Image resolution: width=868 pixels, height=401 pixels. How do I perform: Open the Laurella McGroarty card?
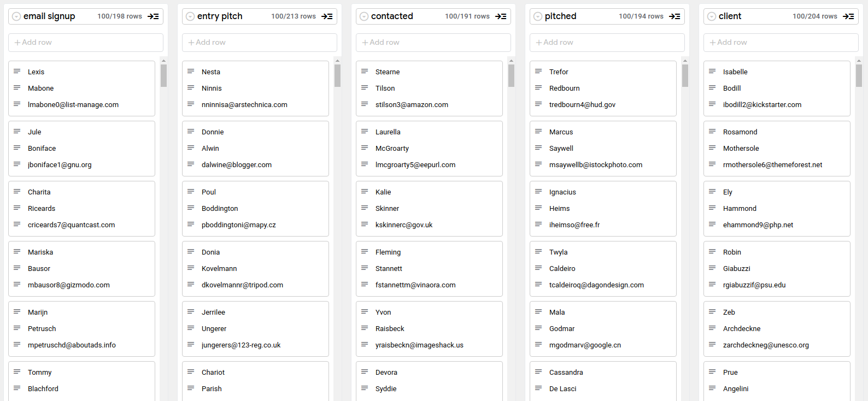point(429,149)
